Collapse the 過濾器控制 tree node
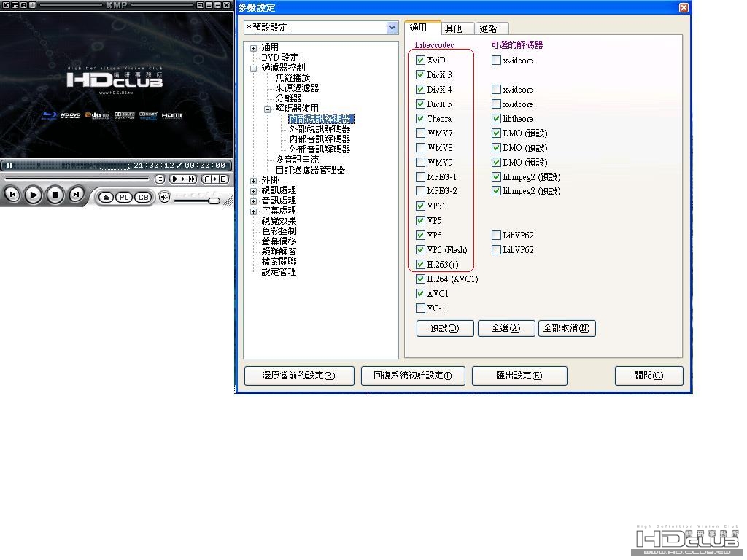The width and height of the screenshot is (747, 560). point(253,69)
